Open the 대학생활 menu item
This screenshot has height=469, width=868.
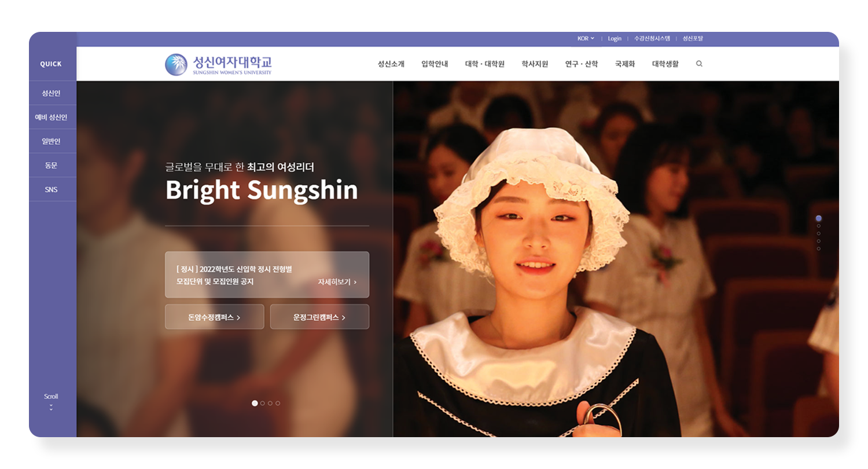click(x=665, y=64)
